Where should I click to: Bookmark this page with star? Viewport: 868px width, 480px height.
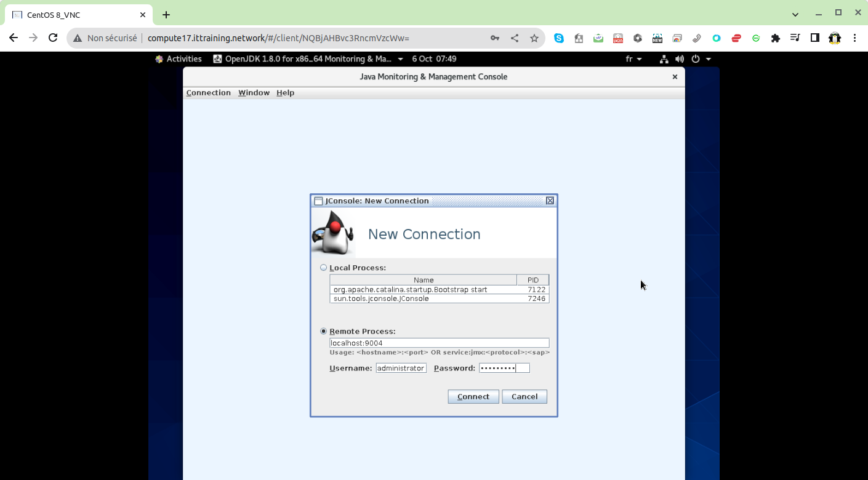click(x=534, y=38)
